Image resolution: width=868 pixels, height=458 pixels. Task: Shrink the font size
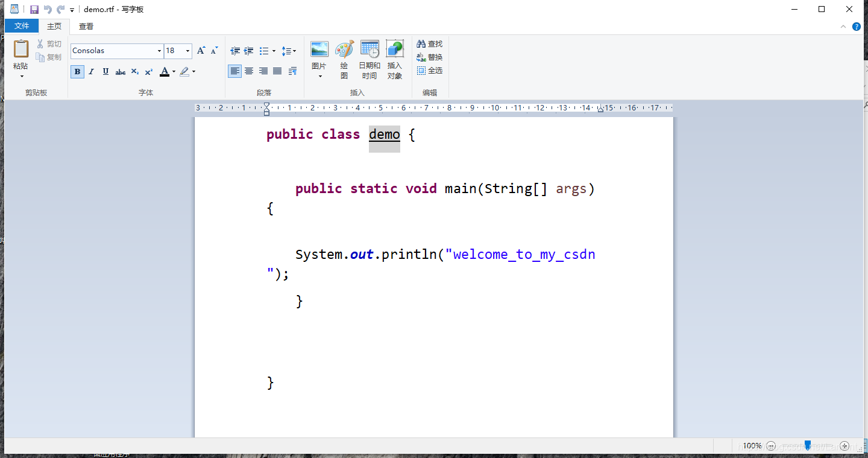tap(214, 51)
